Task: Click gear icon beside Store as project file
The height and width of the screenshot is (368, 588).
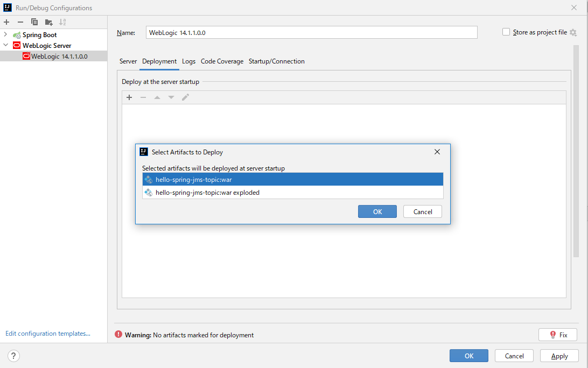Action: click(573, 33)
